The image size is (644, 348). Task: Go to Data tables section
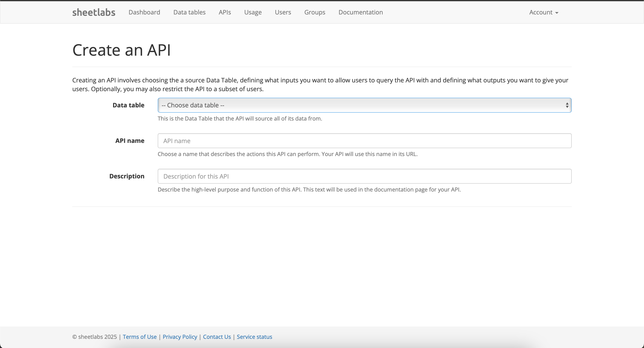tap(189, 12)
